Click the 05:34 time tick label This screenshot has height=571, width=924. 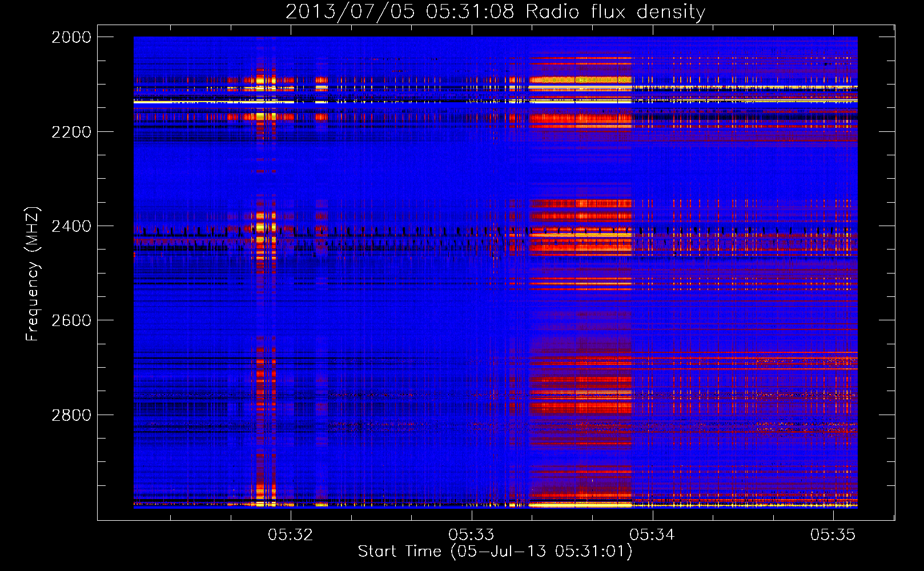tap(652, 534)
